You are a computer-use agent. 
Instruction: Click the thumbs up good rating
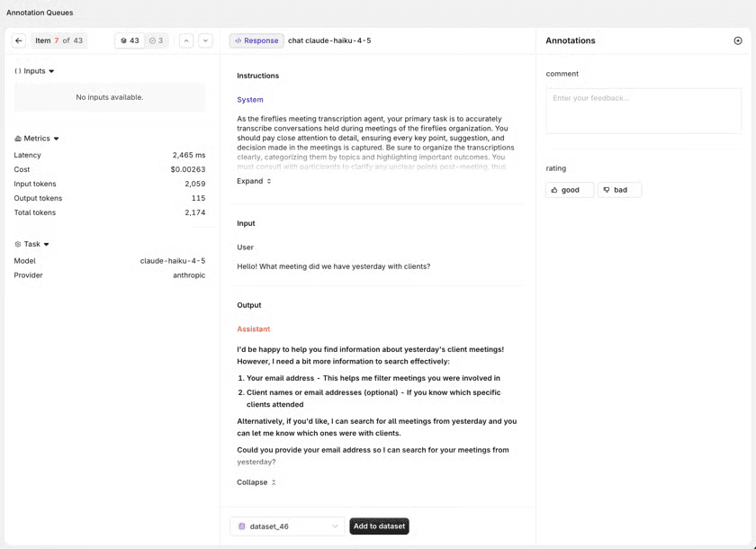(570, 190)
